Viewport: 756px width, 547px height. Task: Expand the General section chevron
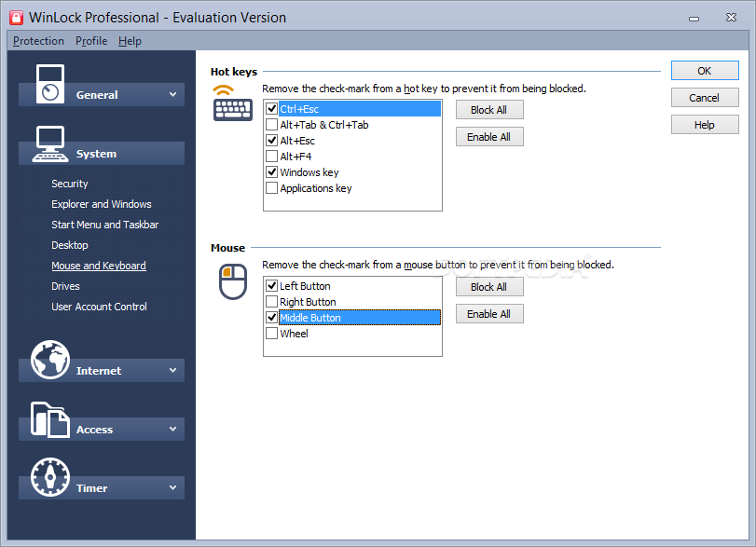coord(172,94)
